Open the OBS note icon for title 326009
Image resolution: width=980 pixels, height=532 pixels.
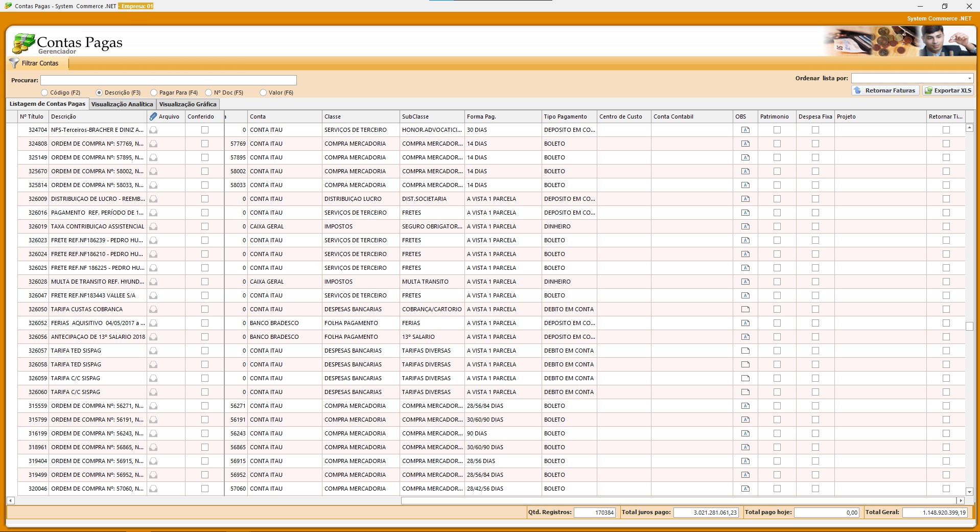click(745, 199)
